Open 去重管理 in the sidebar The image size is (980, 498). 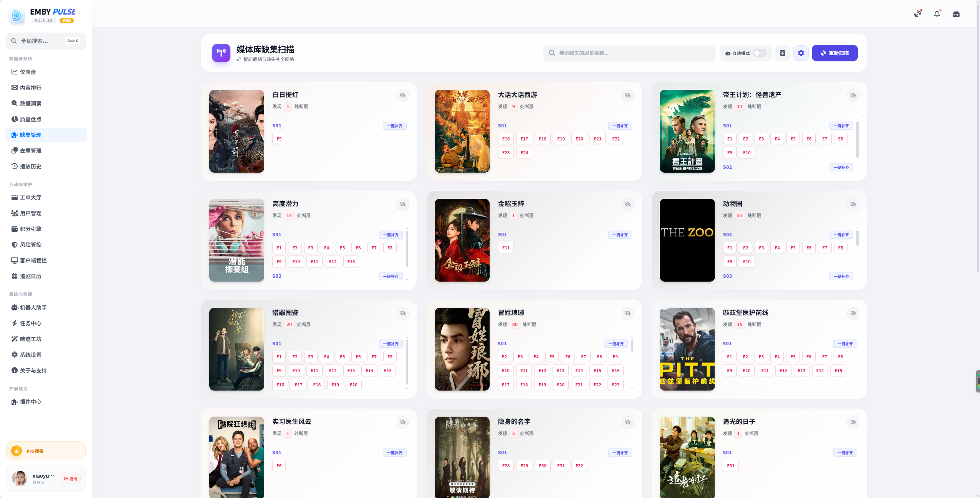point(31,151)
